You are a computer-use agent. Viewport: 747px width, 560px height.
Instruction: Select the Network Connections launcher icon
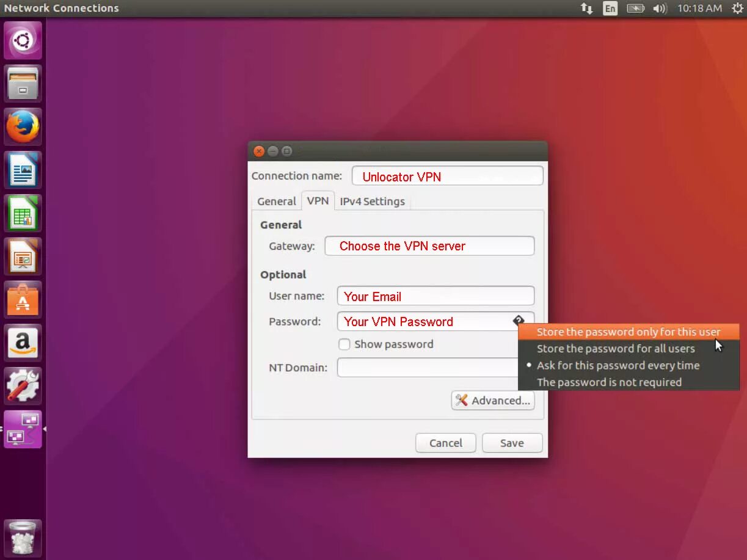[23, 429]
